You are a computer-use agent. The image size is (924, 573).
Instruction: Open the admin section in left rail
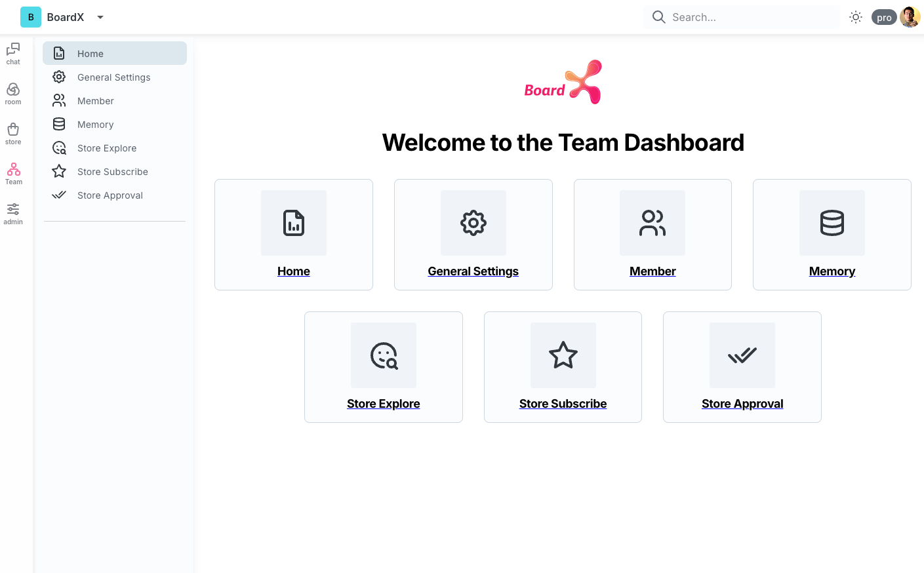13,214
